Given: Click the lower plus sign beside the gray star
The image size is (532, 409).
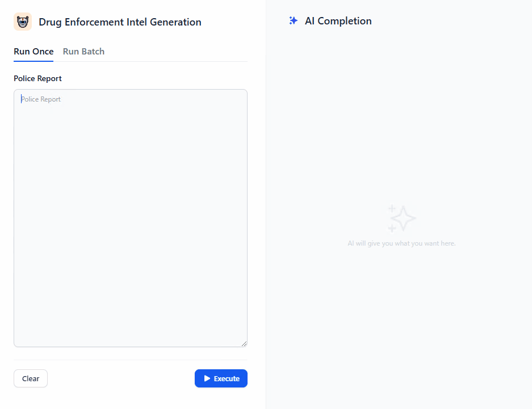Looking at the screenshot, I should [392, 227].
